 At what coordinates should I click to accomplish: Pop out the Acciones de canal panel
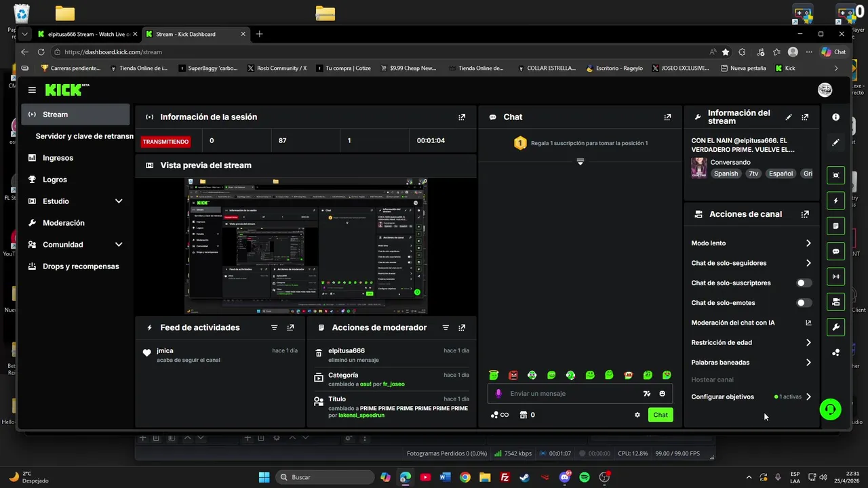[805, 214]
